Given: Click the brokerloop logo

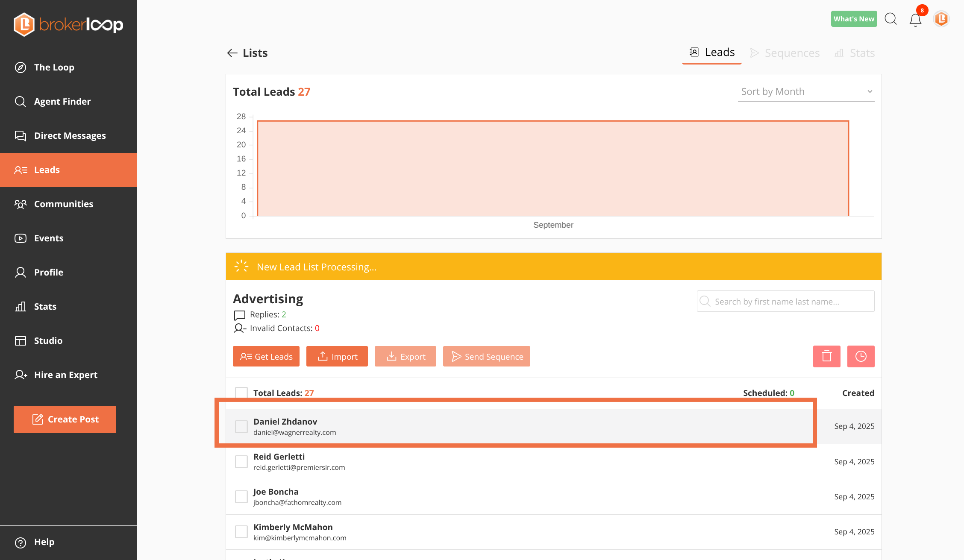Looking at the screenshot, I should click(x=68, y=24).
